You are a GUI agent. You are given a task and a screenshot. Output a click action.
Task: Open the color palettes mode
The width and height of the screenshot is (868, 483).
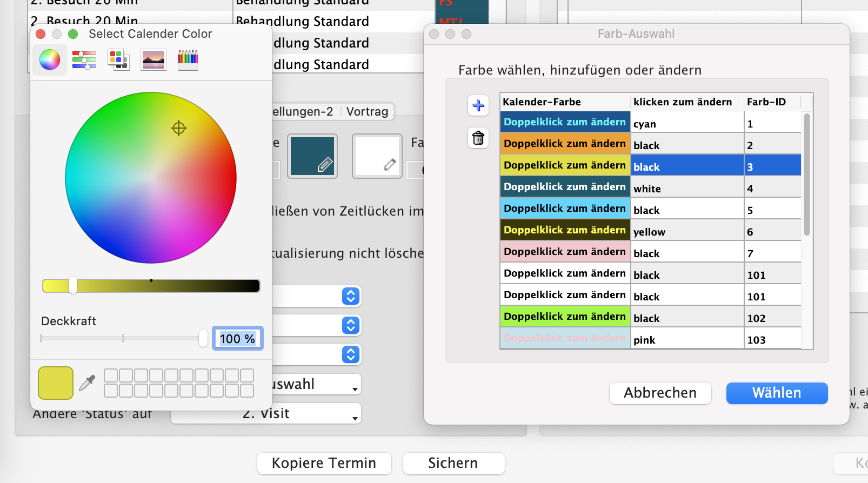tap(118, 59)
